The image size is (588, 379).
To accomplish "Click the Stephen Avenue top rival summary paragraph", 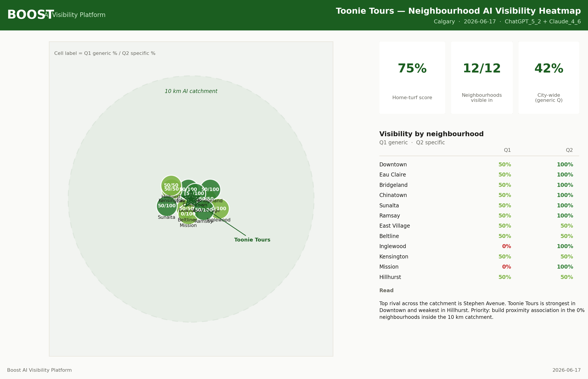I will point(482,310).
